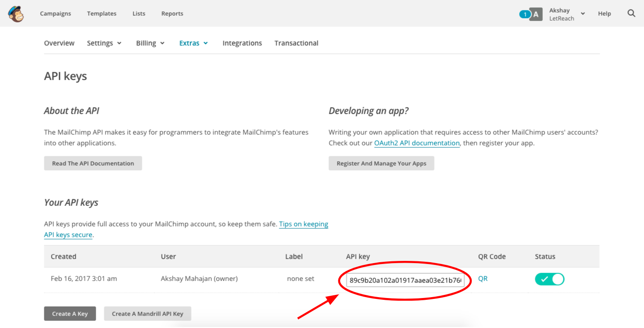Open the Lists menu item

139,13
